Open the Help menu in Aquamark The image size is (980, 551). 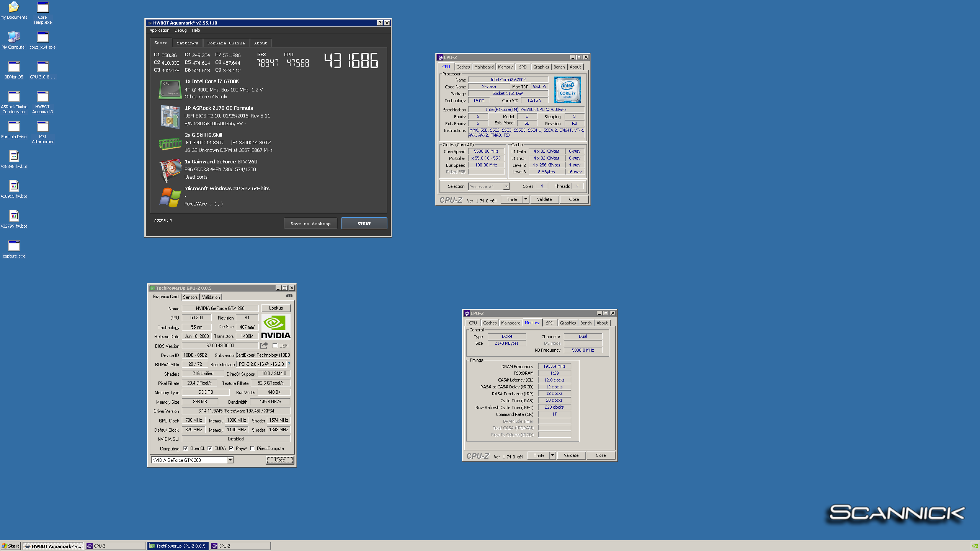click(x=196, y=31)
